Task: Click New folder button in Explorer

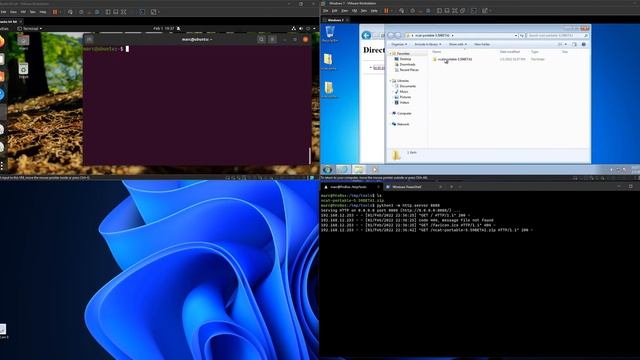Action: pyautogui.click(x=482, y=44)
